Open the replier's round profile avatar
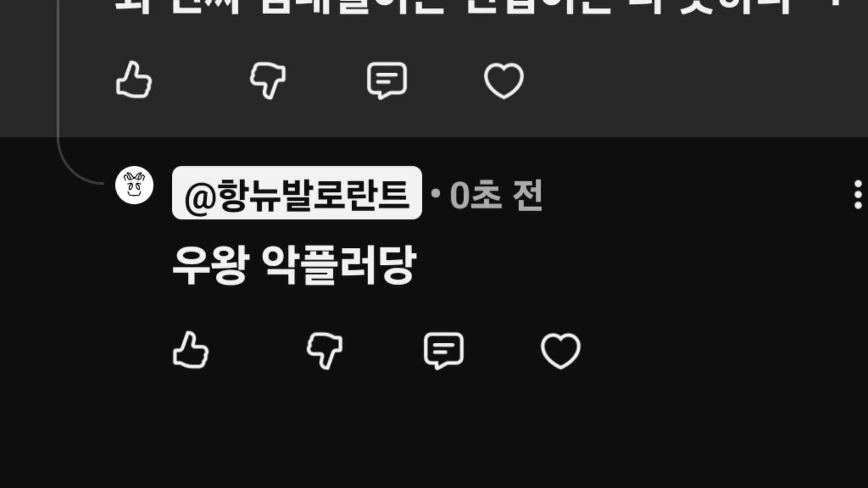 coord(134,185)
